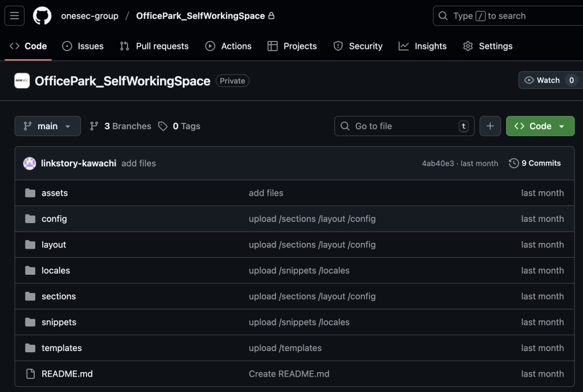583x392 pixels.
Task: Click the Go to file field
Action: tap(404, 126)
